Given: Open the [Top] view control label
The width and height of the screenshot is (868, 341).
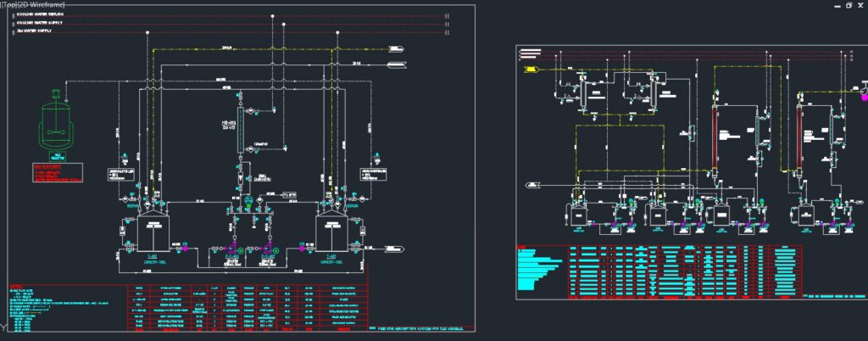Looking at the screenshot, I should click(x=8, y=4).
